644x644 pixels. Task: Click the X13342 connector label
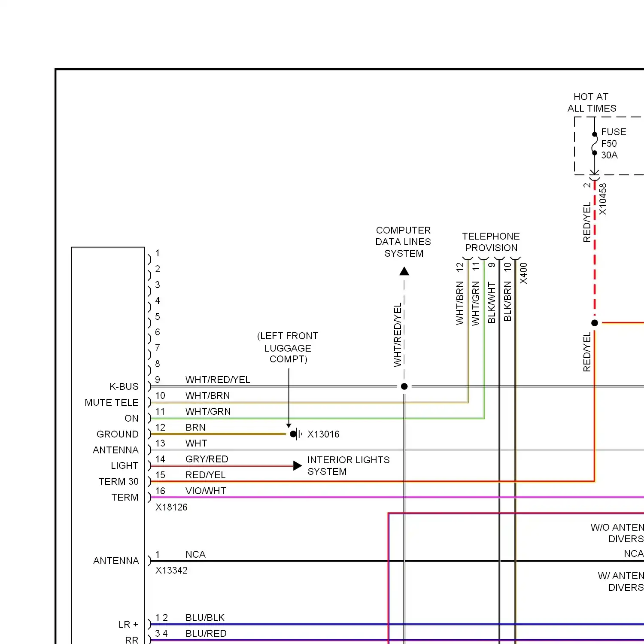click(x=171, y=570)
